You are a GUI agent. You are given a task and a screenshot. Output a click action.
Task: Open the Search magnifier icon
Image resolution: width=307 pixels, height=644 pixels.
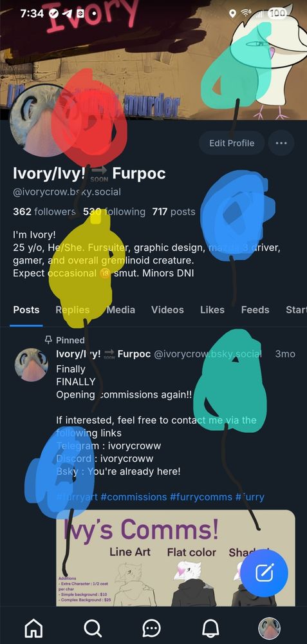(93, 627)
